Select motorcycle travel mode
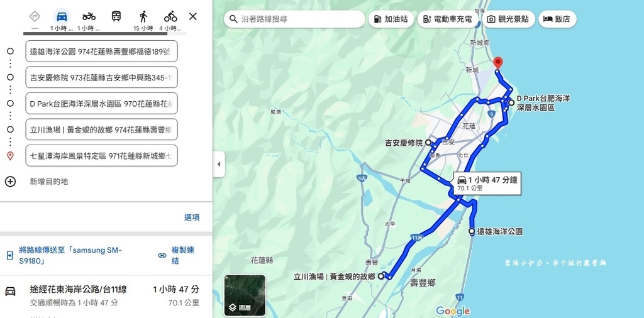The image size is (644, 318). 89,16
